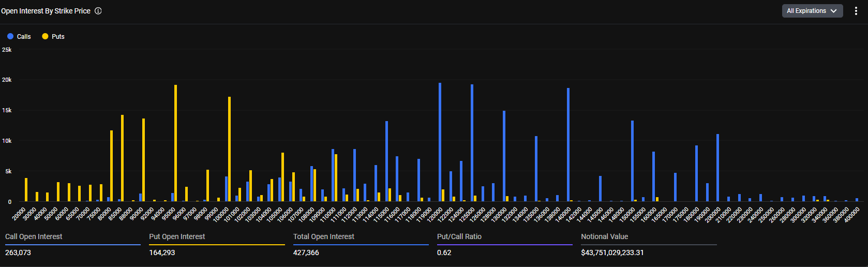Select the Call Open Interest stat
The width and height of the screenshot is (868, 267).
point(34,236)
